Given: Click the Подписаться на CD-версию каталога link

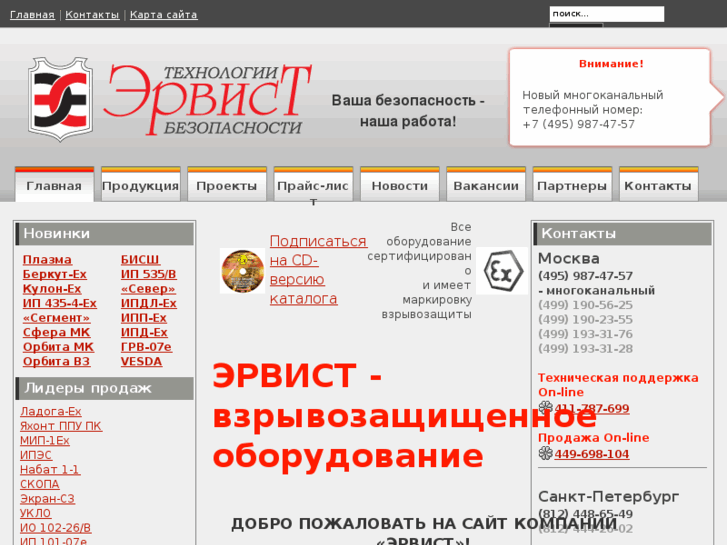Looking at the screenshot, I should (318, 270).
